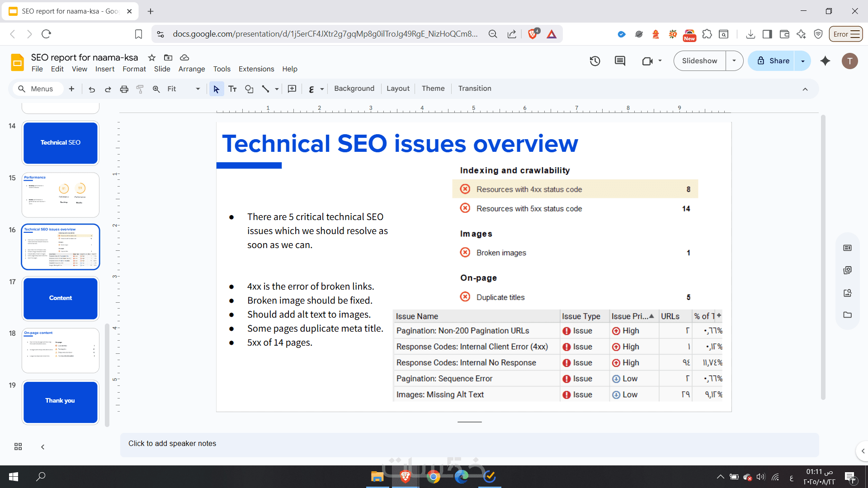This screenshot has width=868, height=488.
Task: Open version history clock icon
Action: pyautogui.click(x=595, y=61)
